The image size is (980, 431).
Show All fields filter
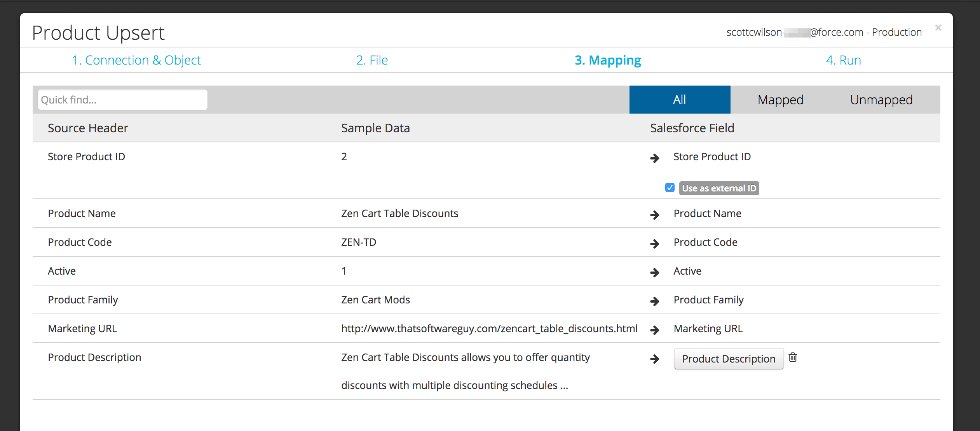(680, 100)
